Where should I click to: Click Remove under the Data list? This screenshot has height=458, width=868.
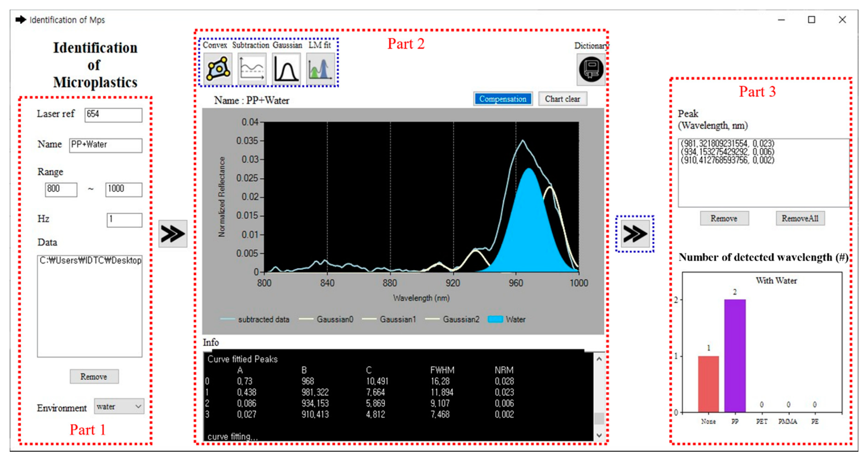(x=94, y=376)
